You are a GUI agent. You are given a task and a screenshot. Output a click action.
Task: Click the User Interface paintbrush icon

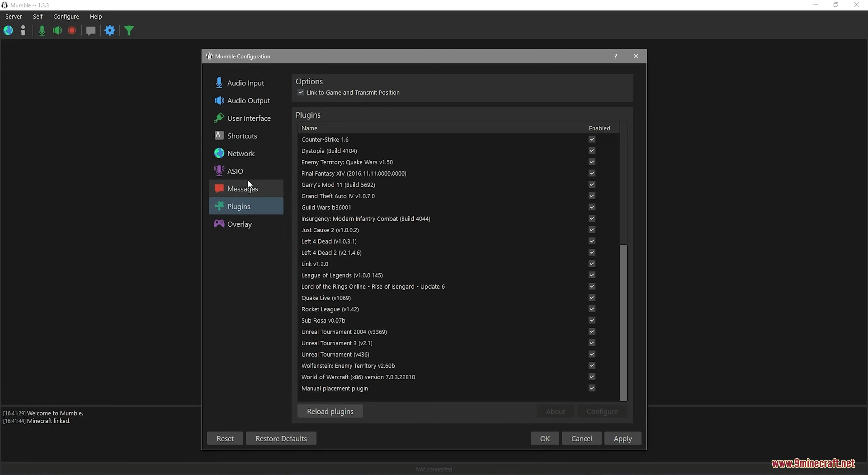[219, 118]
